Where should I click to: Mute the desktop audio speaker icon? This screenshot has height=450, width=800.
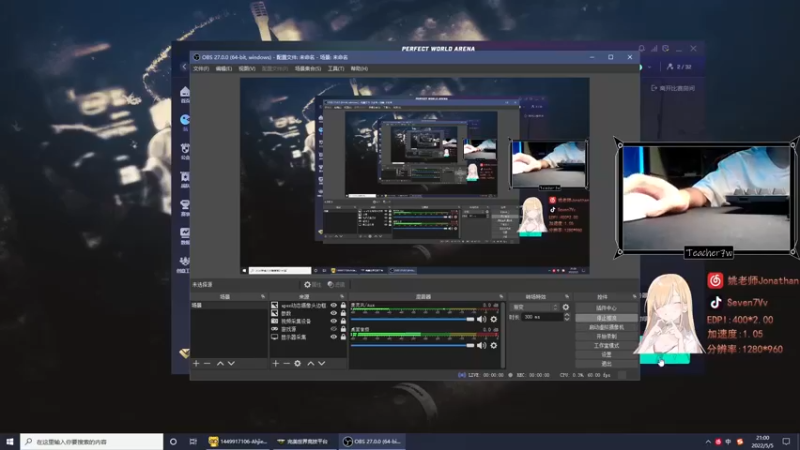tap(481, 345)
